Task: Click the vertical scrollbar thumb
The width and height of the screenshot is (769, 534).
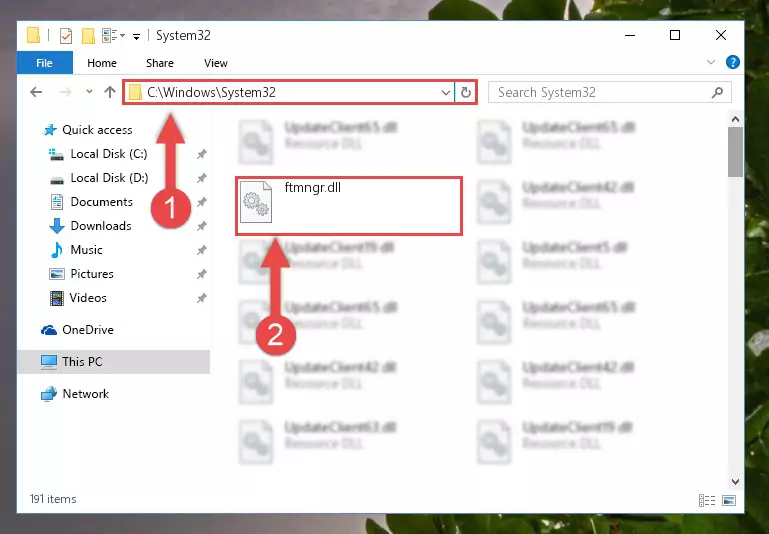Action: click(x=735, y=152)
